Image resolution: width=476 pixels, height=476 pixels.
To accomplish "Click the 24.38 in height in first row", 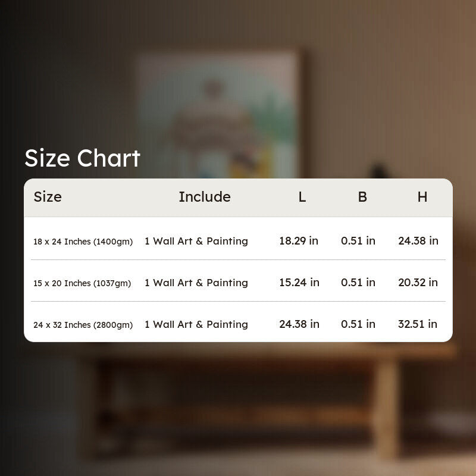I will point(418,241).
